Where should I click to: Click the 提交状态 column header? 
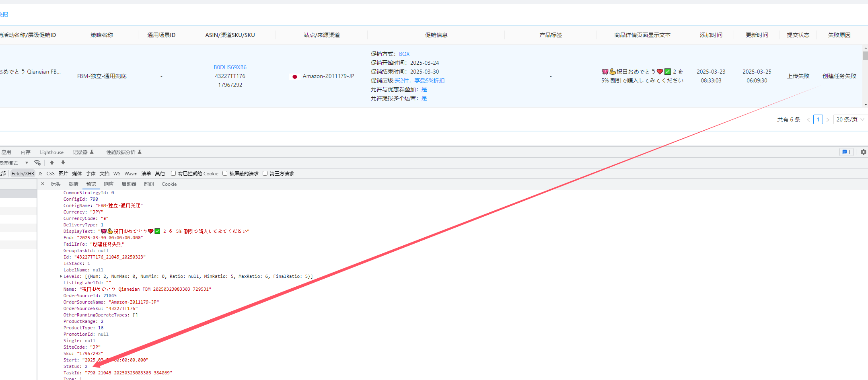point(798,35)
